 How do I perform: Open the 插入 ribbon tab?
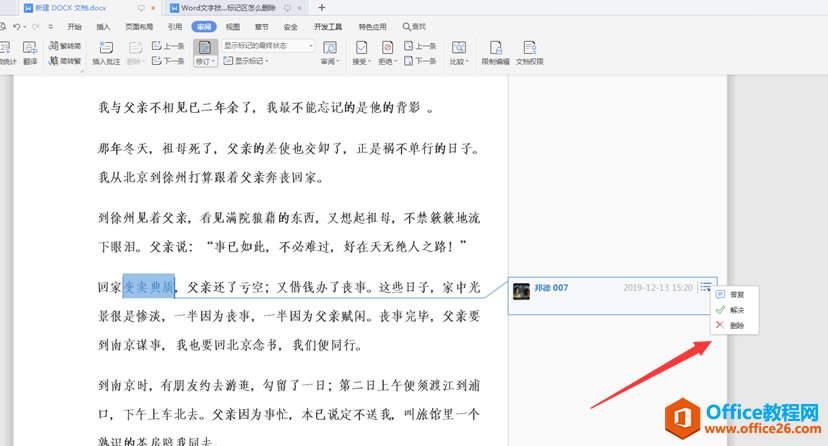coord(103,27)
